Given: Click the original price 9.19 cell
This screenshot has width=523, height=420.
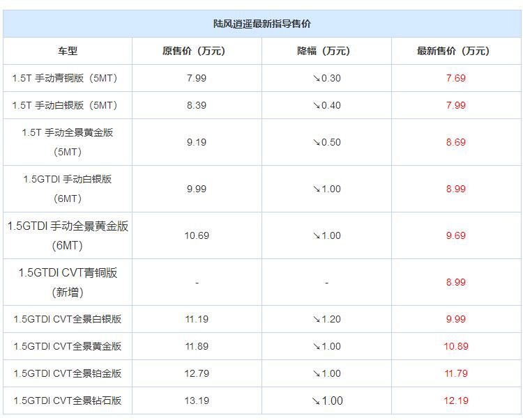Looking at the screenshot, I should tap(197, 142).
